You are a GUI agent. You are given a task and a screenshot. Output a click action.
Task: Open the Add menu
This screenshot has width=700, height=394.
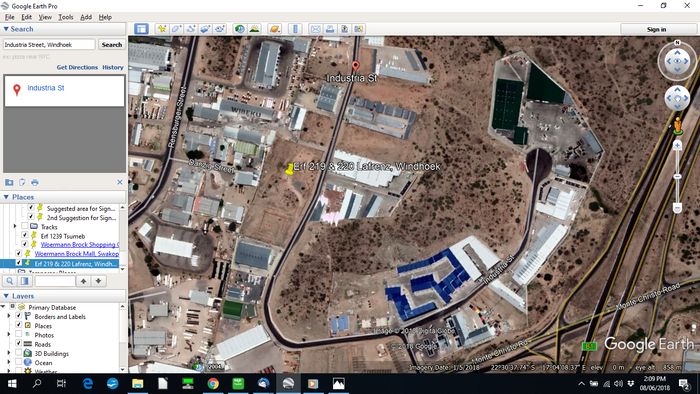coord(86,17)
